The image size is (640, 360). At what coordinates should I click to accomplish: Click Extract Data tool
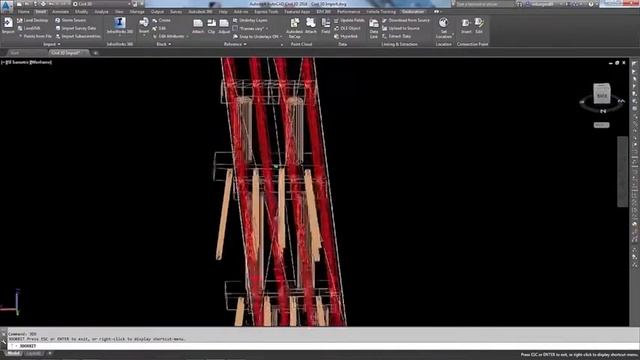click(396, 36)
